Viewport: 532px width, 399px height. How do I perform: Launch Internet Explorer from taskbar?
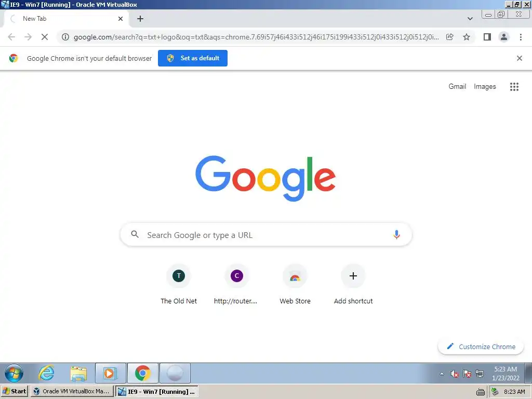(46, 373)
